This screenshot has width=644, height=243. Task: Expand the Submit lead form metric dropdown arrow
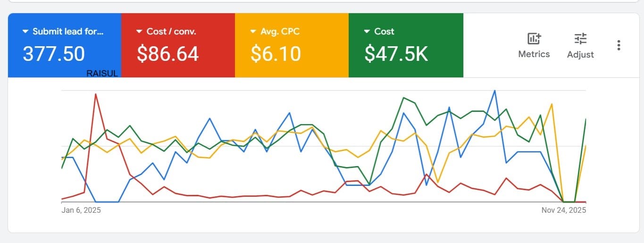pyautogui.click(x=25, y=32)
